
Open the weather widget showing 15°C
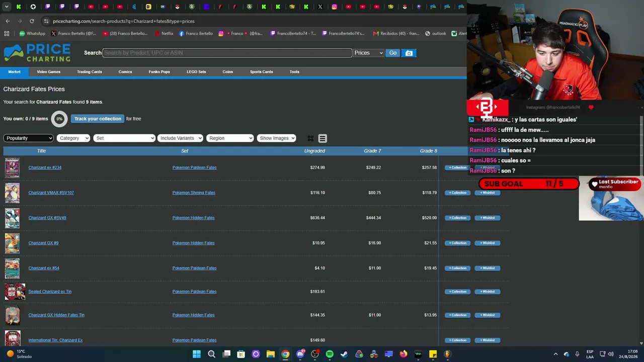coord(19,354)
